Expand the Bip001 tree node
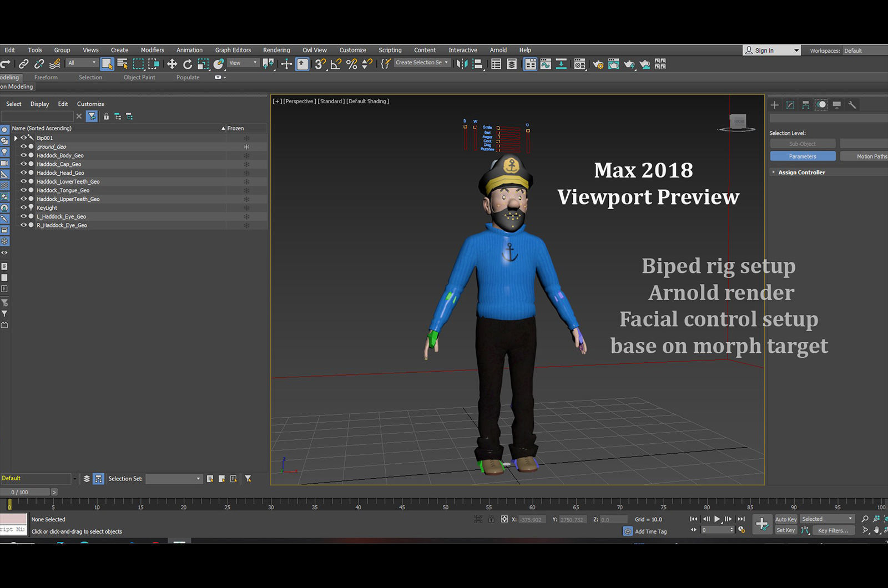This screenshot has width=888, height=588. point(16,138)
